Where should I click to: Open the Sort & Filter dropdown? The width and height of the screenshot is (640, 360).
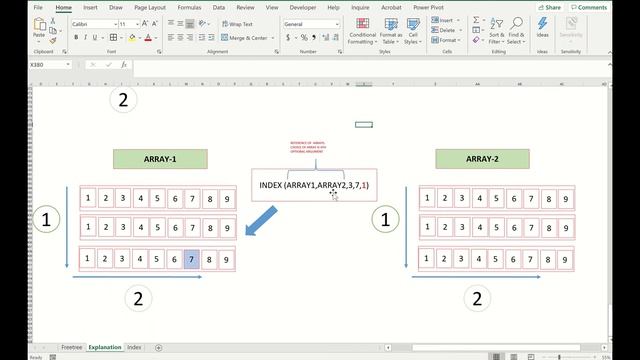[496, 31]
